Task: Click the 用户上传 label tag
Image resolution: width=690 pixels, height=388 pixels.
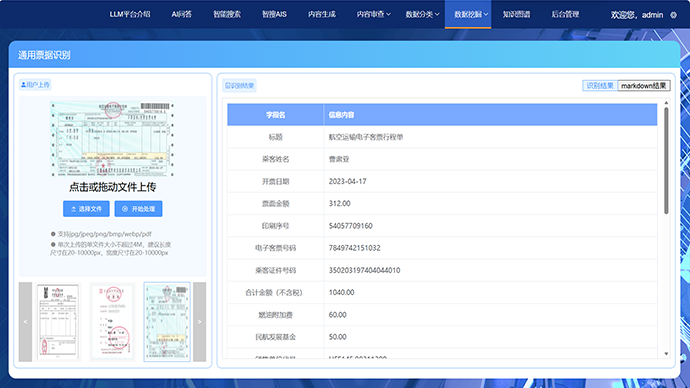Action: [35, 84]
